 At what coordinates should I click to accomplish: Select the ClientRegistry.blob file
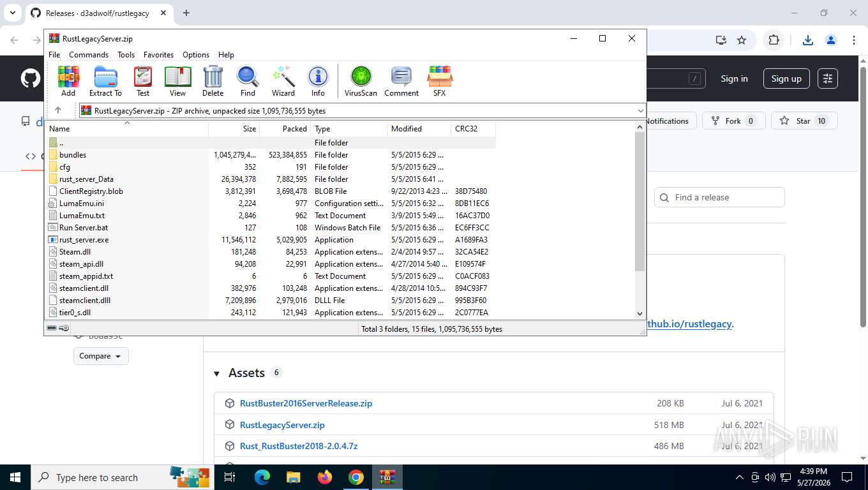pyautogui.click(x=271, y=191)
